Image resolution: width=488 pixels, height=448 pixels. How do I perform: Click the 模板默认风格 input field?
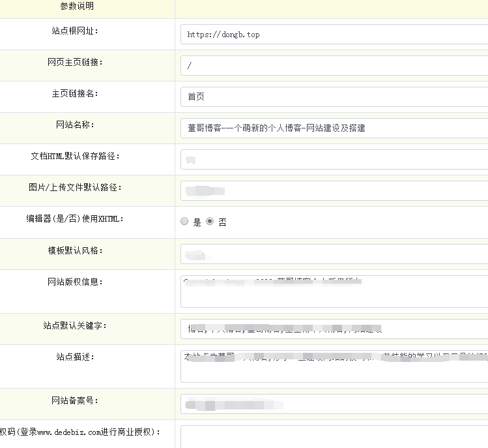pos(334,253)
